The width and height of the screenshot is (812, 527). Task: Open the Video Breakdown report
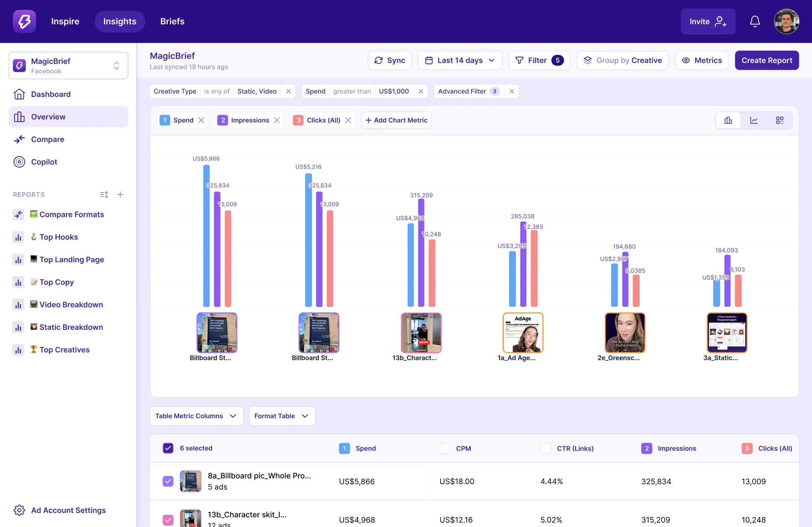pos(71,304)
